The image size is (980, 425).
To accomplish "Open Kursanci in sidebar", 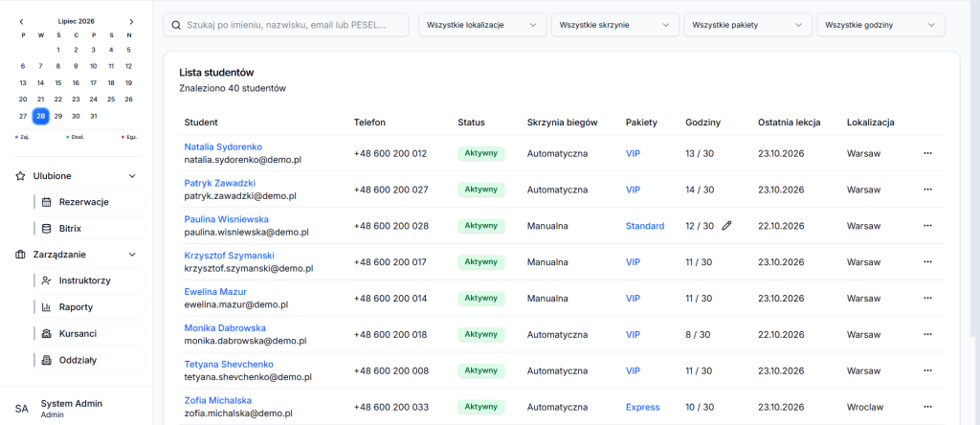I will coord(89,333).
